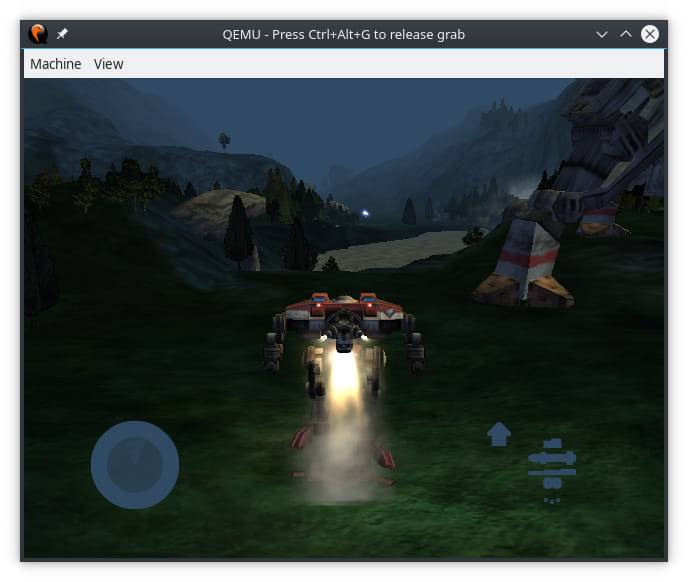Tap the jump up-arrow button
Image resolution: width=688 pixels, height=582 pixels.
(499, 434)
